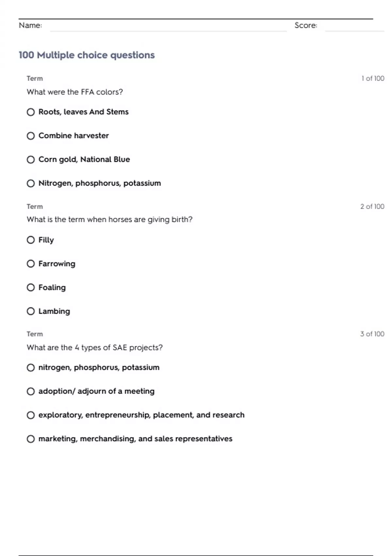Image resolution: width=392 pixels, height=556 pixels.
Task: Pick the capitalized "Nitrogen, phosphorus, potassium" answer
Action: click(x=31, y=183)
